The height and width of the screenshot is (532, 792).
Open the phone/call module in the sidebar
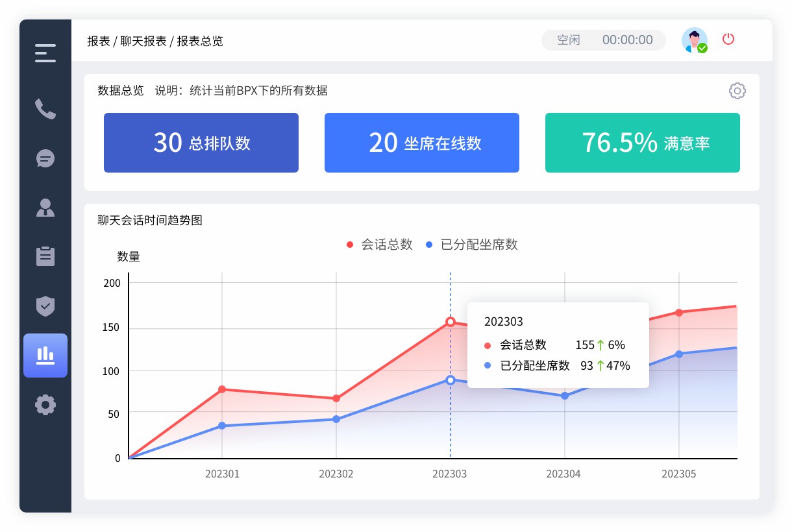(x=45, y=110)
